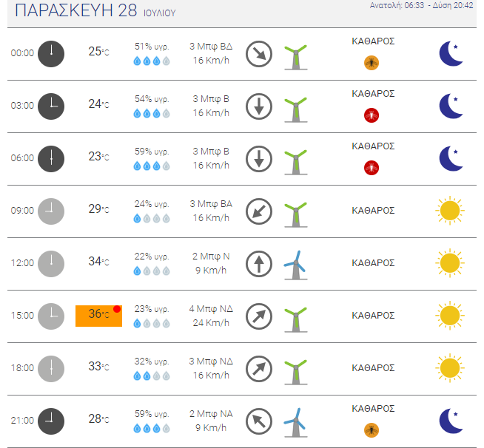484x448 pixels.
Task: Click the orange mosquito icon at 00:00
Action: (372, 63)
